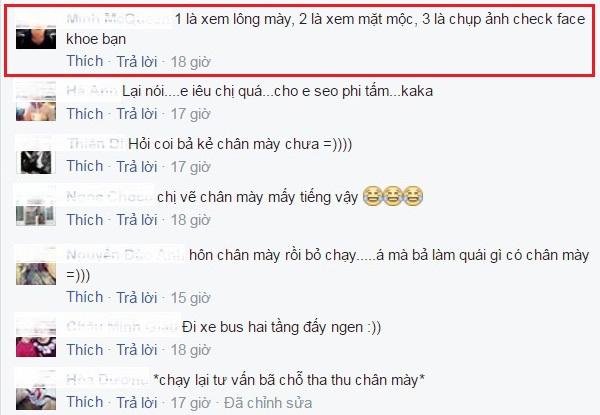This screenshot has height=415, width=600.
Task: Like the 'Đi xe bus hai tầng' comment
Action: pyautogui.click(x=85, y=350)
